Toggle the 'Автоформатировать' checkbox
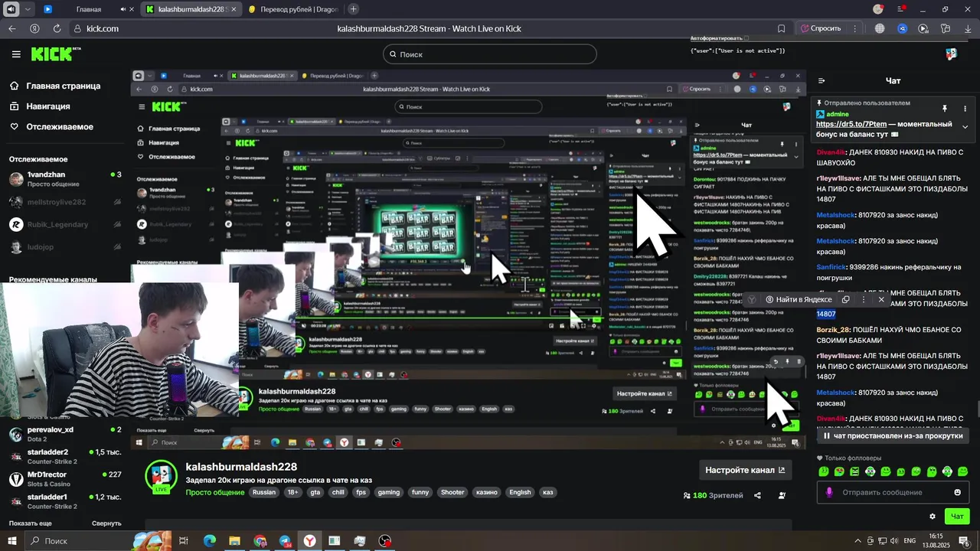The width and height of the screenshot is (980, 551). [x=746, y=38]
